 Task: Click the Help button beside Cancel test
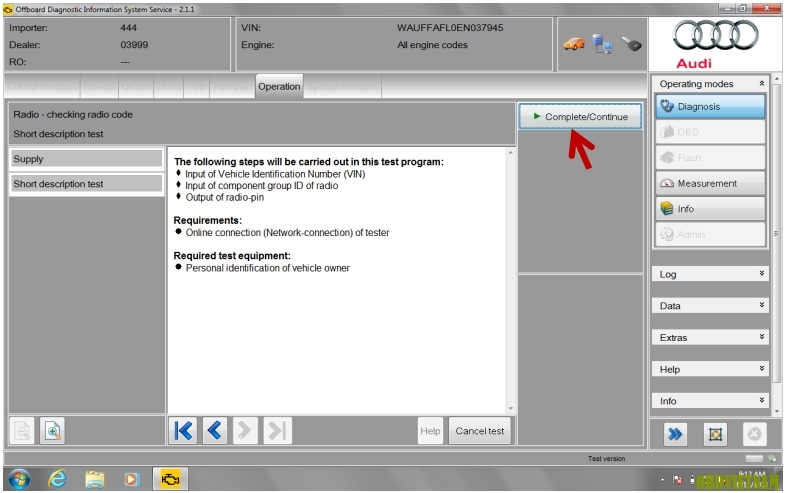(430, 431)
